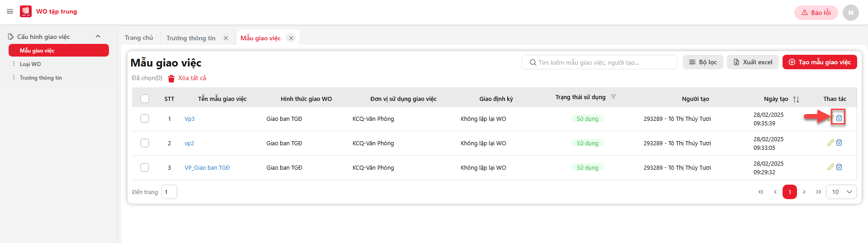Open the VP_Giao ban TGĐ template link
The width and height of the screenshot is (868, 243).
(207, 167)
